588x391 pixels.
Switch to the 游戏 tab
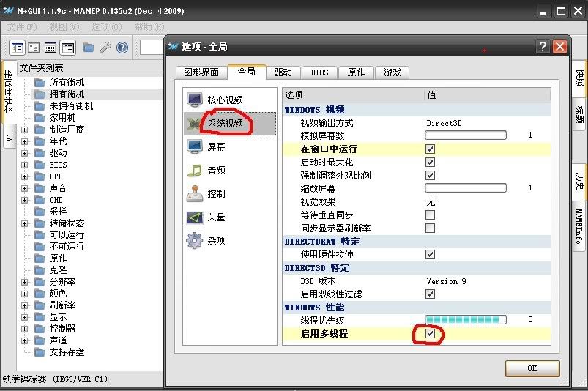click(392, 72)
